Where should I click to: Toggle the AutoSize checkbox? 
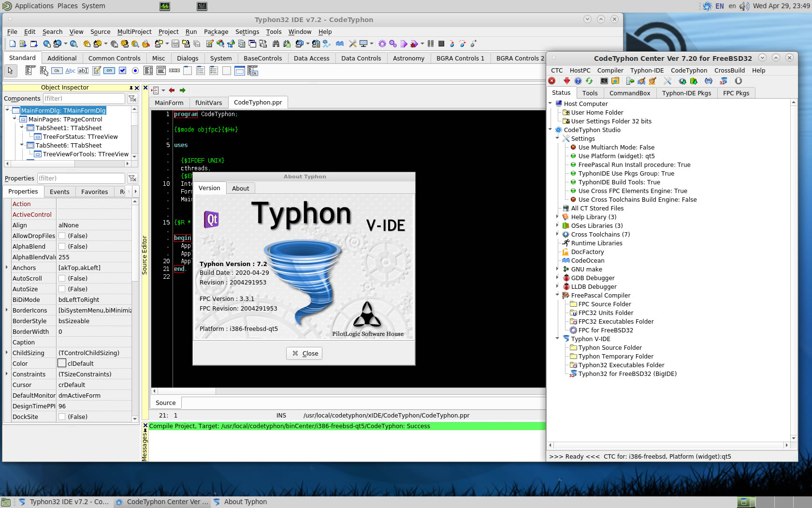62,289
